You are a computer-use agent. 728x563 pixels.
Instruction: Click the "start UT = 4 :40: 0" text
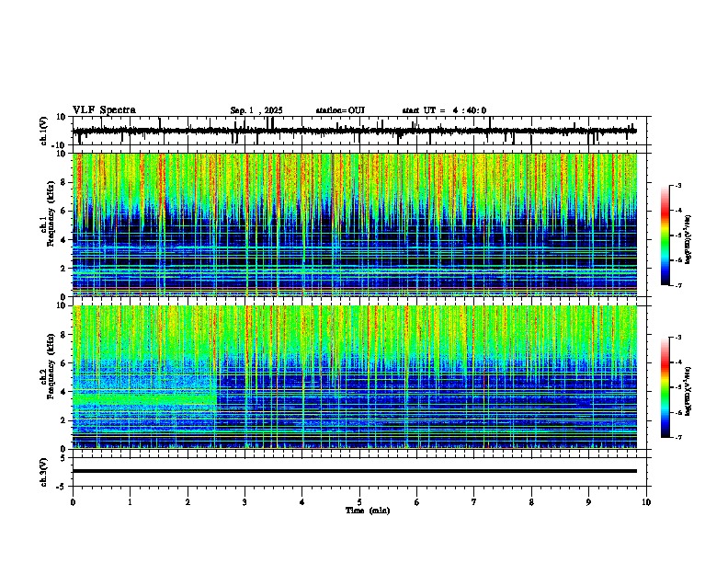444,110
